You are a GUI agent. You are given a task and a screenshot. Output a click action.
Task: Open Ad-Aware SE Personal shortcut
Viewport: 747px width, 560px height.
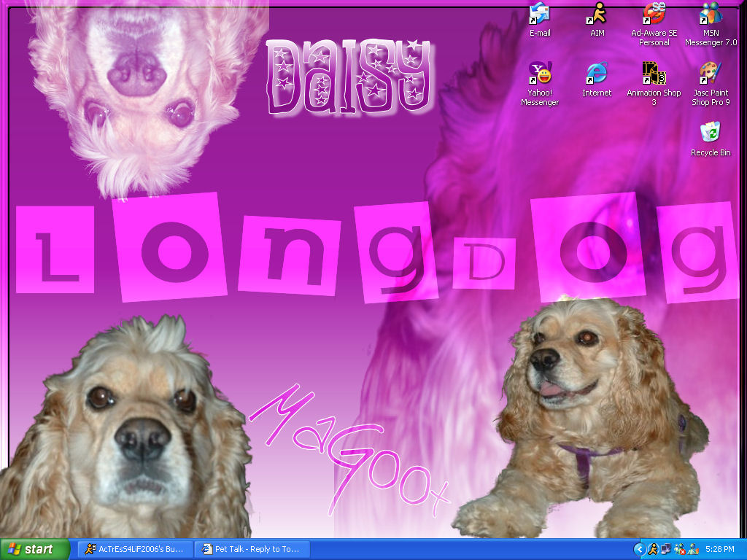point(654,24)
